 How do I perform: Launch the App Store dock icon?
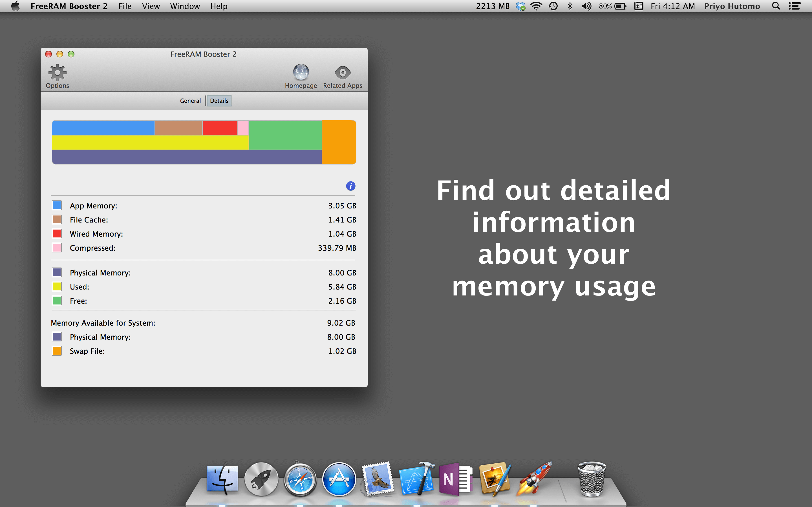[x=339, y=479]
